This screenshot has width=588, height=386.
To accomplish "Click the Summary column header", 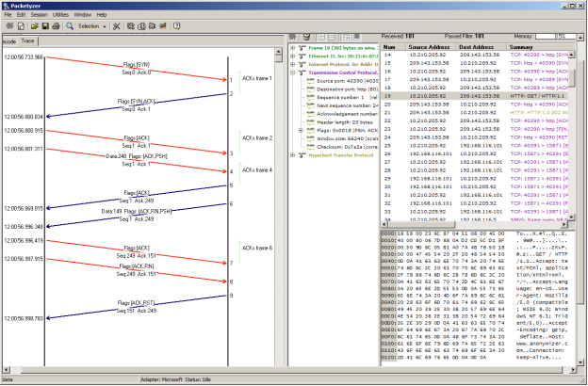I will coord(521,46).
